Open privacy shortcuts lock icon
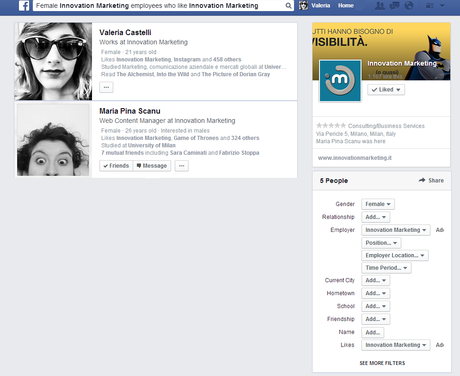 (x=430, y=6)
